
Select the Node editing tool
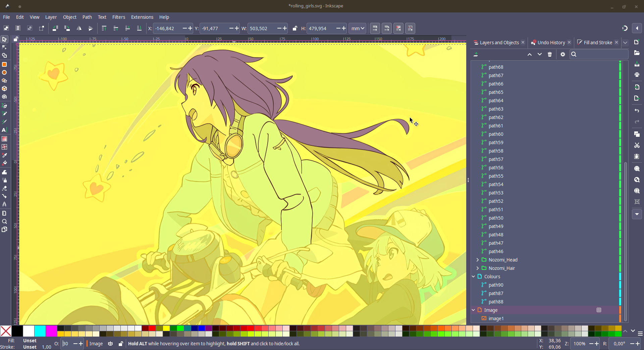[4, 47]
